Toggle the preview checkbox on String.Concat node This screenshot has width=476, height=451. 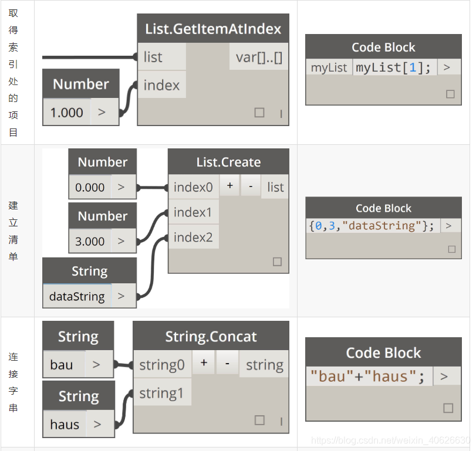(x=259, y=421)
